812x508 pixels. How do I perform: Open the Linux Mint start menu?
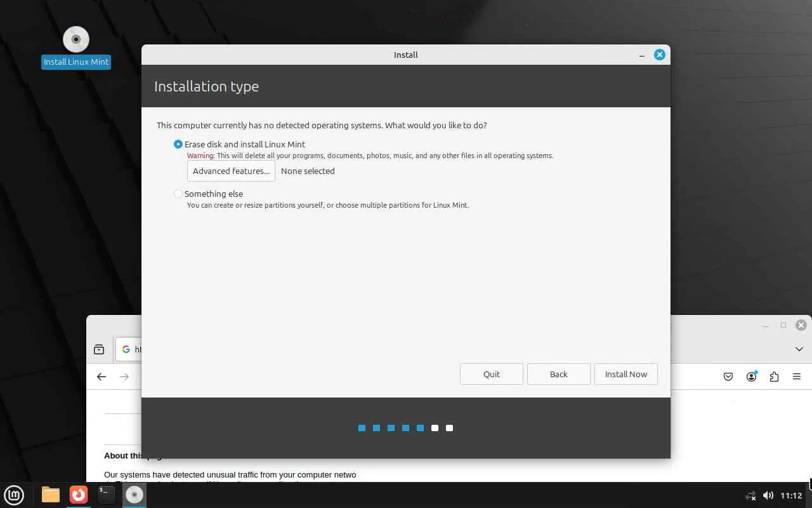point(14,495)
